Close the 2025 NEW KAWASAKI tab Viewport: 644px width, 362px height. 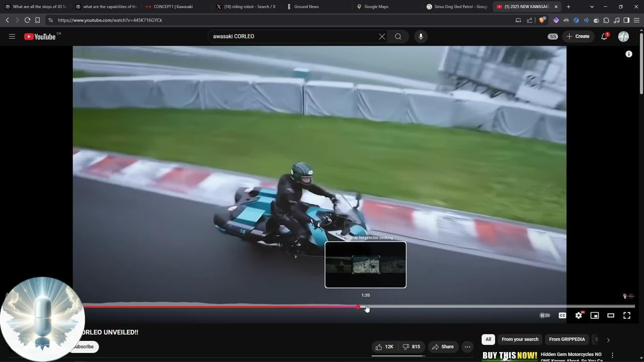coord(556,7)
